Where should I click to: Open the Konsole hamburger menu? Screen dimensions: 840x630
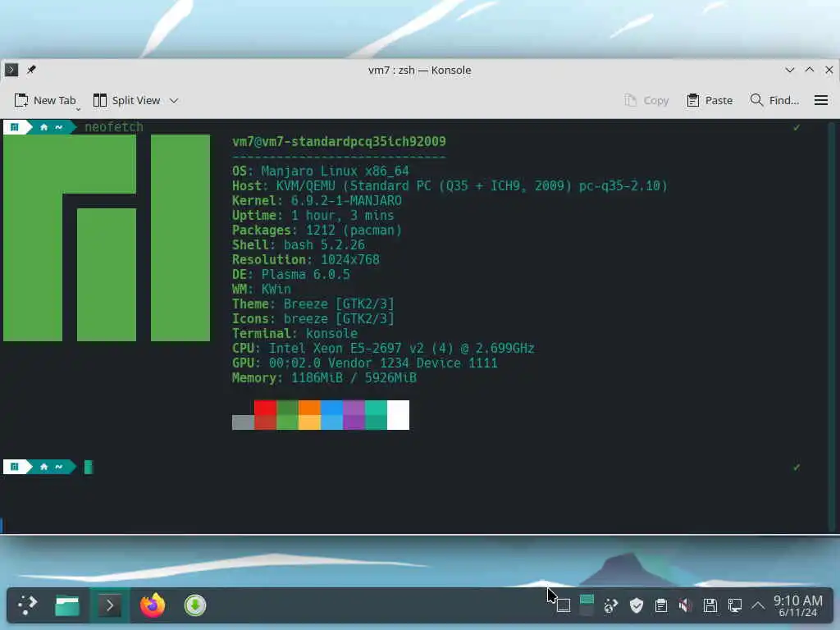click(x=820, y=100)
